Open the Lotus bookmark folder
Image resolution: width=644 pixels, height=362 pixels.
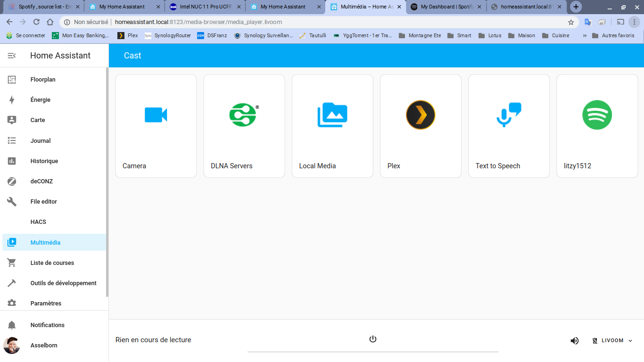click(x=490, y=35)
